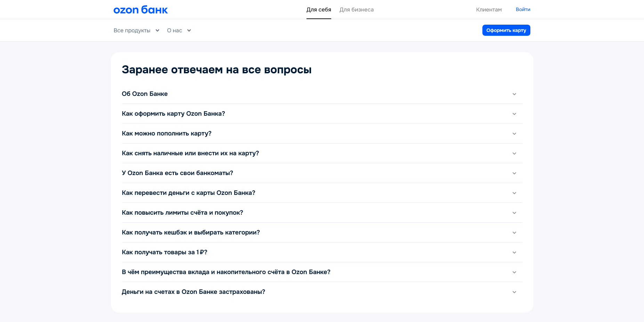Click the chevron next to Об Ozon Банке
Screen dimensions: 644x322
[x=514, y=94]
